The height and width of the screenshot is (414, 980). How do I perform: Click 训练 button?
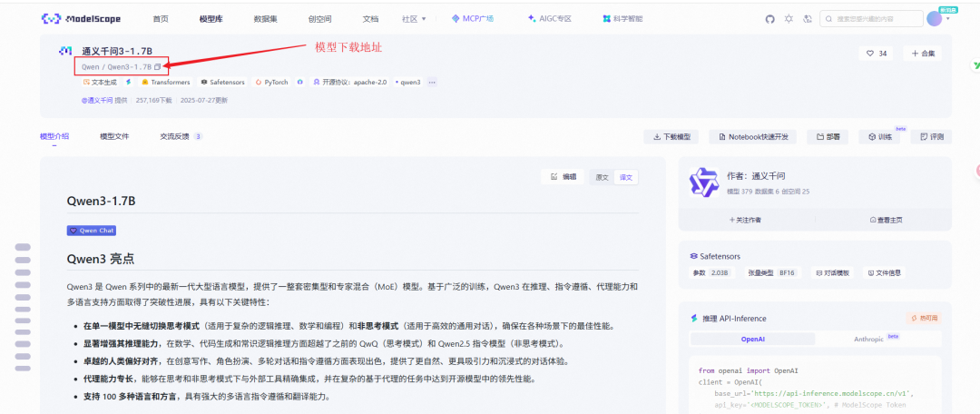click(879, 137)
